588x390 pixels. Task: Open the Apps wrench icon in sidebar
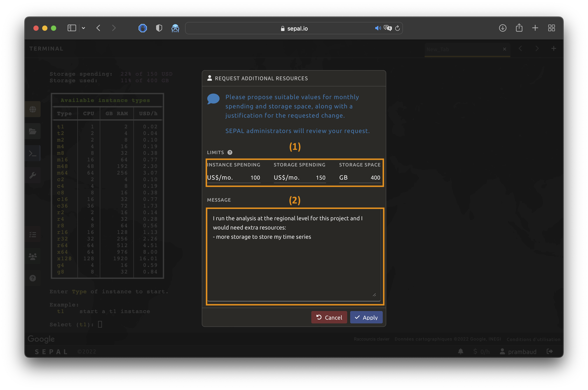point(32,175)
